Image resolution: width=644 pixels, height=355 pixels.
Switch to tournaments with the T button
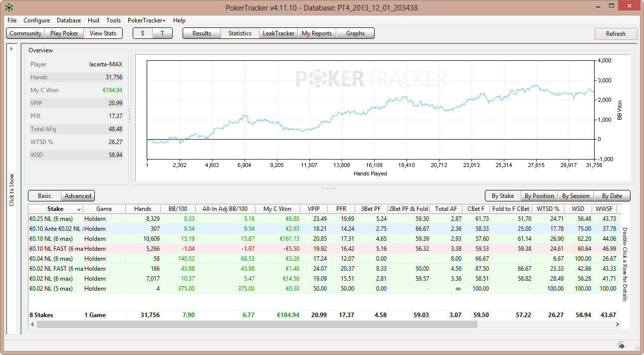pos(162,33)
